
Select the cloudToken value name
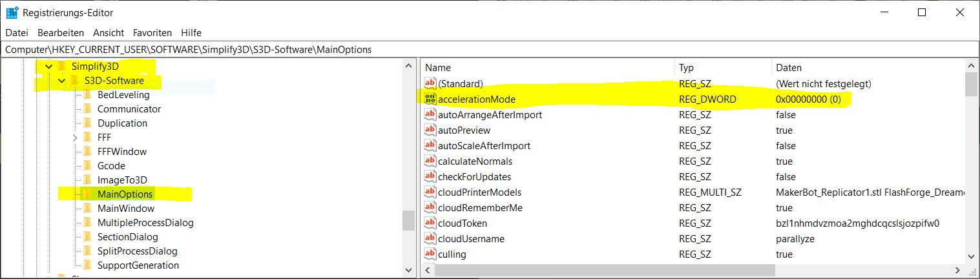tap(463, 223)
